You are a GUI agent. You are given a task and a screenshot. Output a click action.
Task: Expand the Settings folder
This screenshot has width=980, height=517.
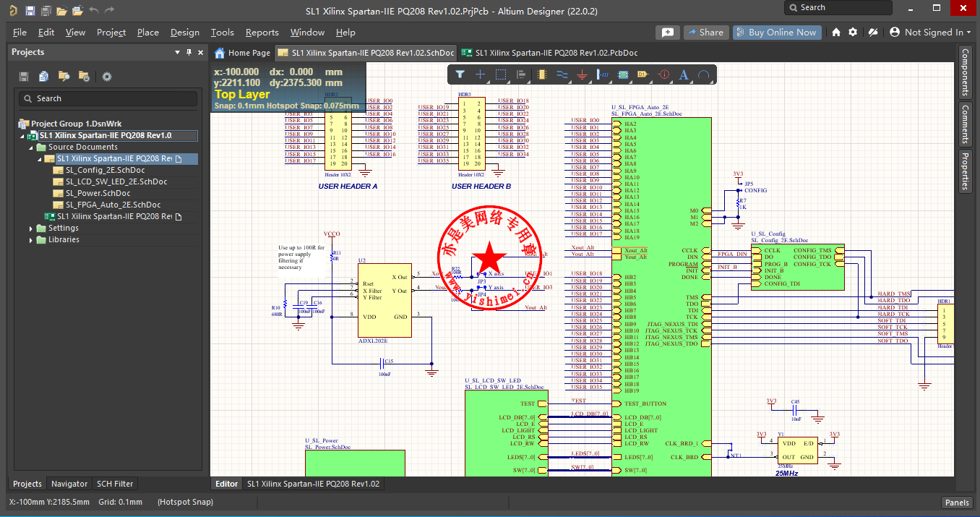(x=31, y=228)
